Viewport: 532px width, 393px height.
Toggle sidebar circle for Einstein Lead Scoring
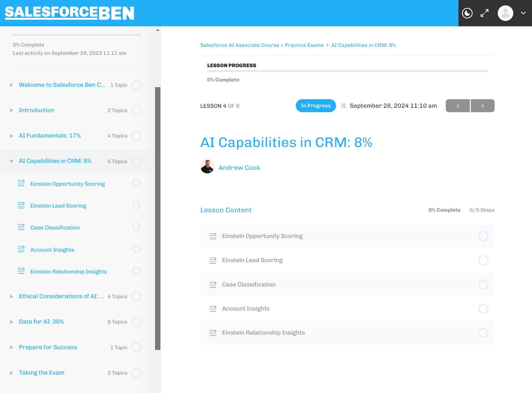point(136,205)
